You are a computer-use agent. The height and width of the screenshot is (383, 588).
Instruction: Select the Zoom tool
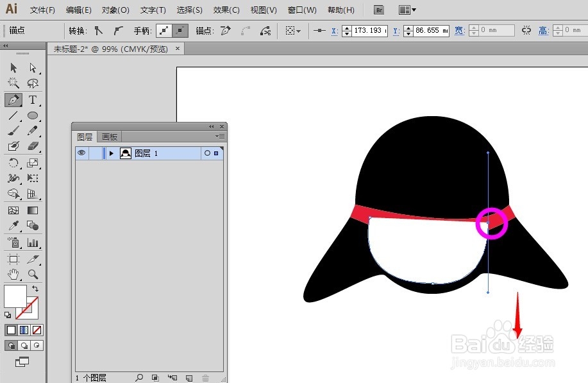pyautogui.click(x=33, y=275)
